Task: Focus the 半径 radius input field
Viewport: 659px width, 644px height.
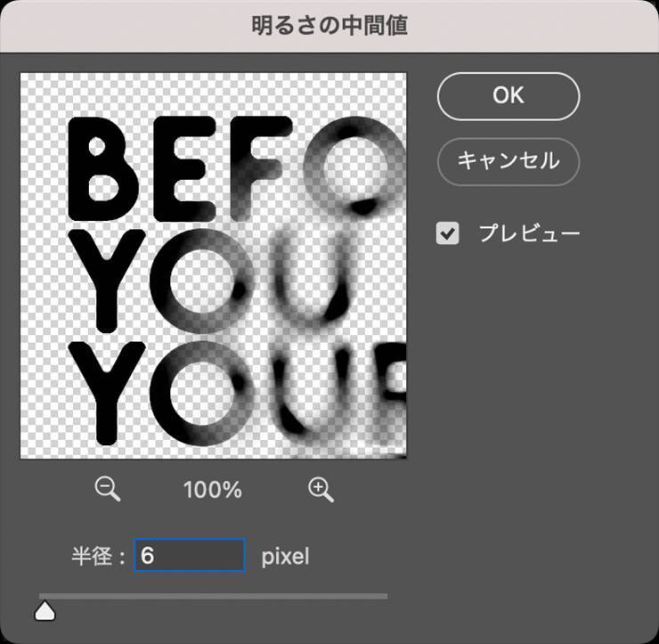Action: point(190,555)
